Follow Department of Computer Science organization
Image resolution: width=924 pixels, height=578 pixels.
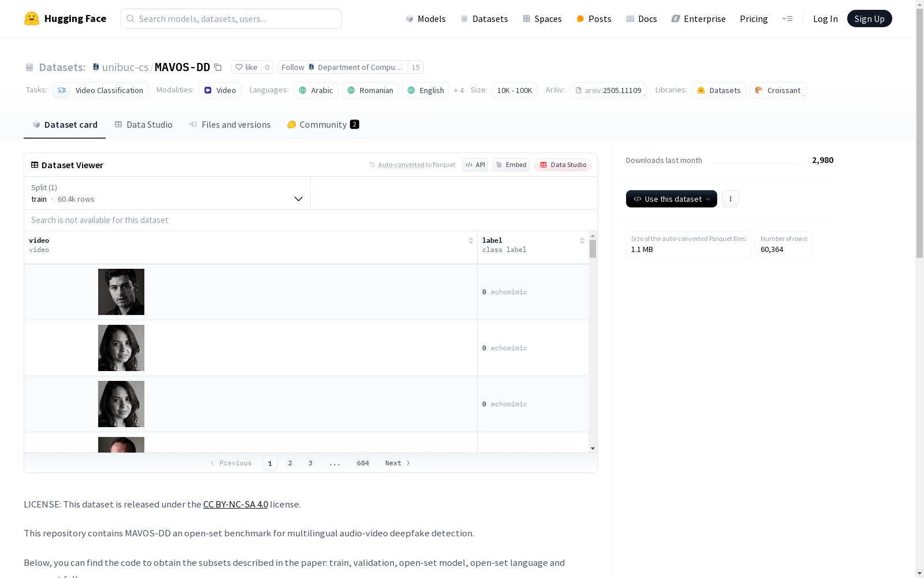(x=343, y=67)
